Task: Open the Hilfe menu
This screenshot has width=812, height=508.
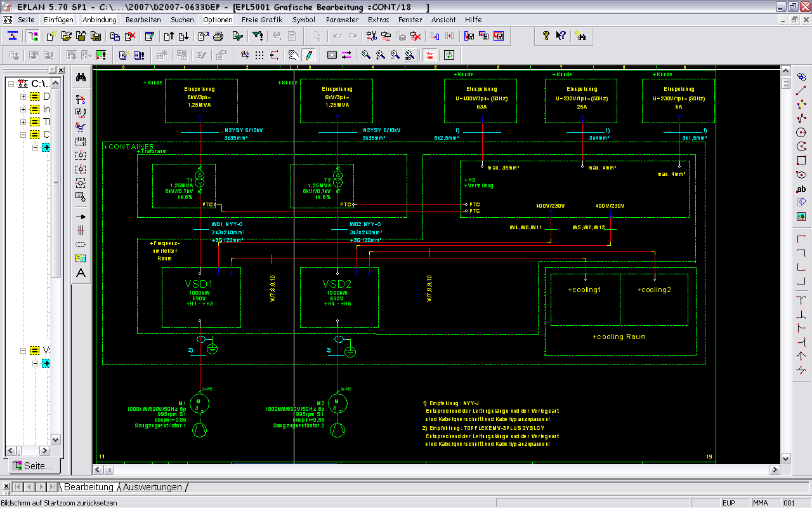Action: (x=473, y=20)
